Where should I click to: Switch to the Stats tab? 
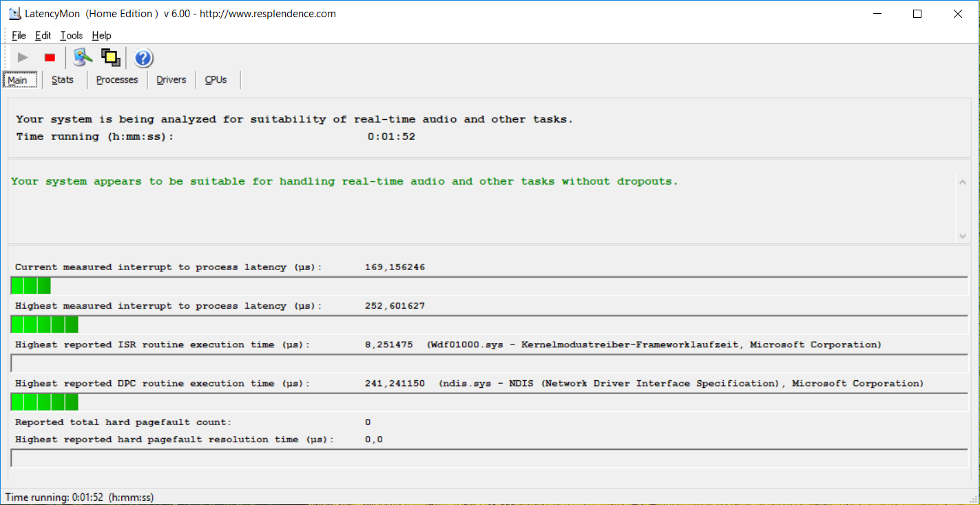pyautogui.click(x=63, y=80)
